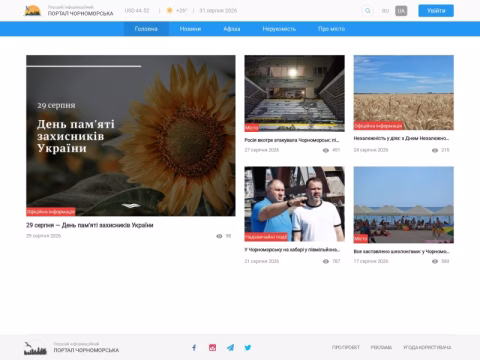Click the 17 серпня 2026 article date

(371, 261)
